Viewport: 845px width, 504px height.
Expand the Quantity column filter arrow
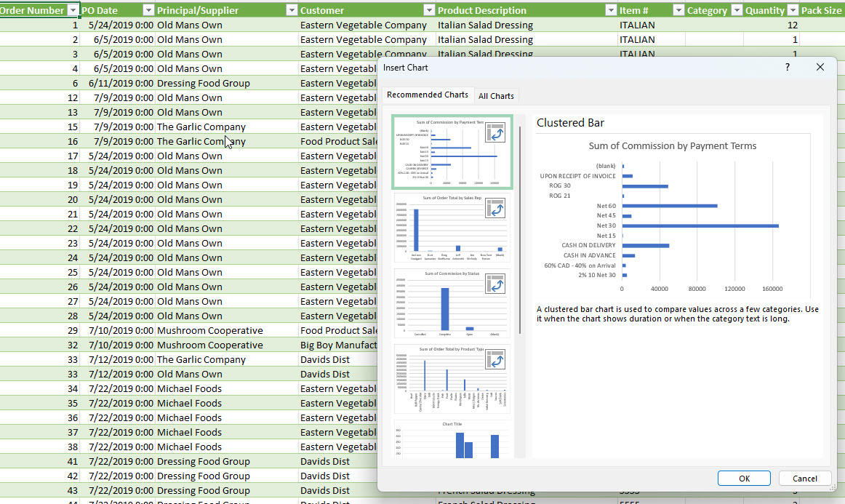click(x=791, y=10)
